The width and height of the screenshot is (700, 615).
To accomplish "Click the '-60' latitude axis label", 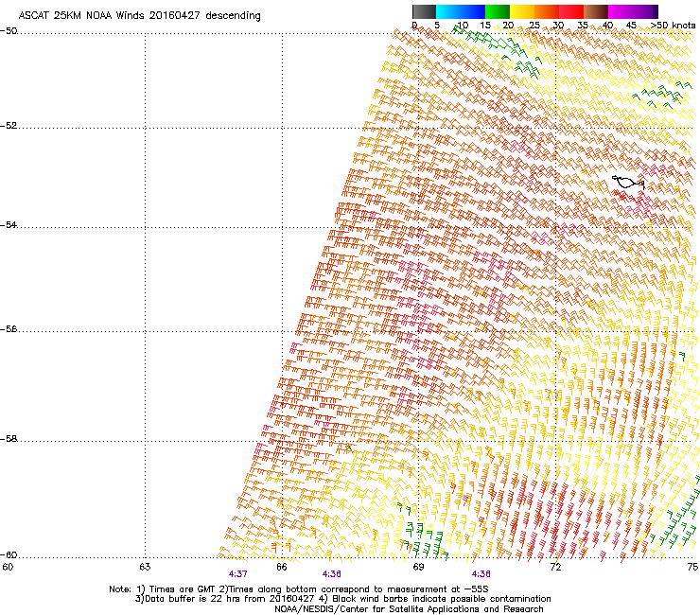I will [9, 554].
